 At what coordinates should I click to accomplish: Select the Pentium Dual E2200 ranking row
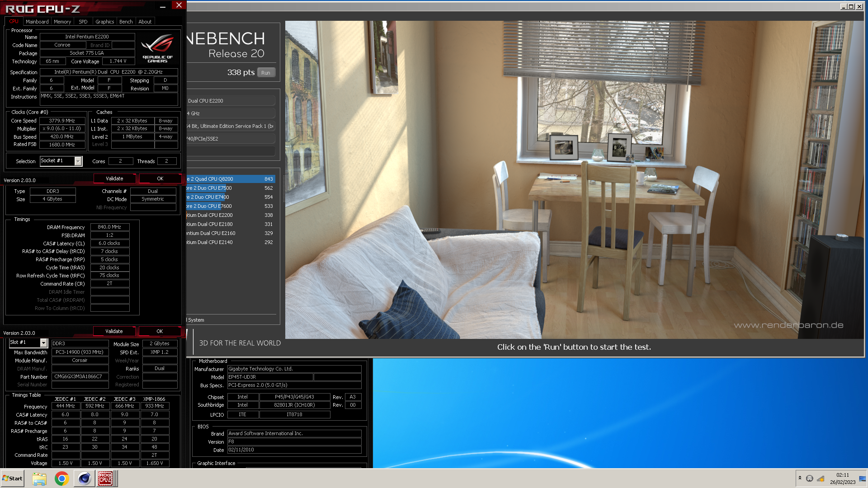231,215
